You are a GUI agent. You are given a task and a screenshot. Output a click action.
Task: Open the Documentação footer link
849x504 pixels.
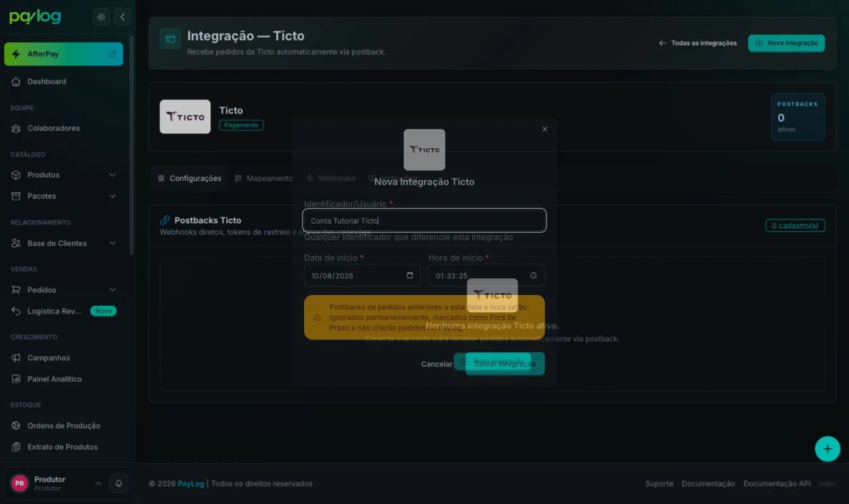708,484
